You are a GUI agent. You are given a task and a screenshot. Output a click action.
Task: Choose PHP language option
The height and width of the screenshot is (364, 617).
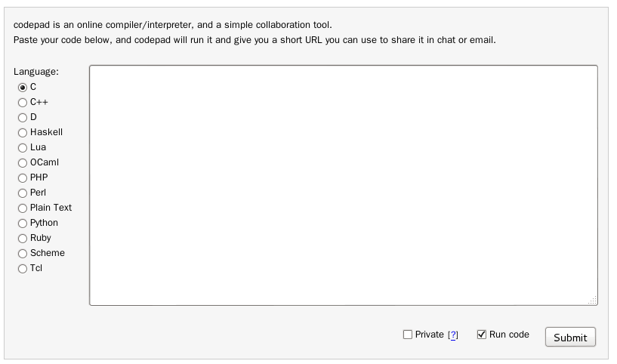pos(23,177)
